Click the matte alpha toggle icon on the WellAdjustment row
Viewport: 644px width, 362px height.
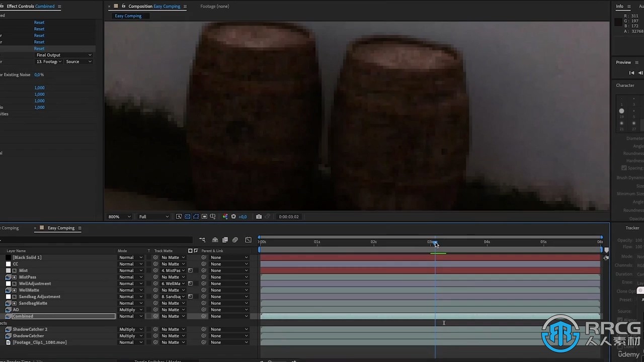(x=191, y=284)
